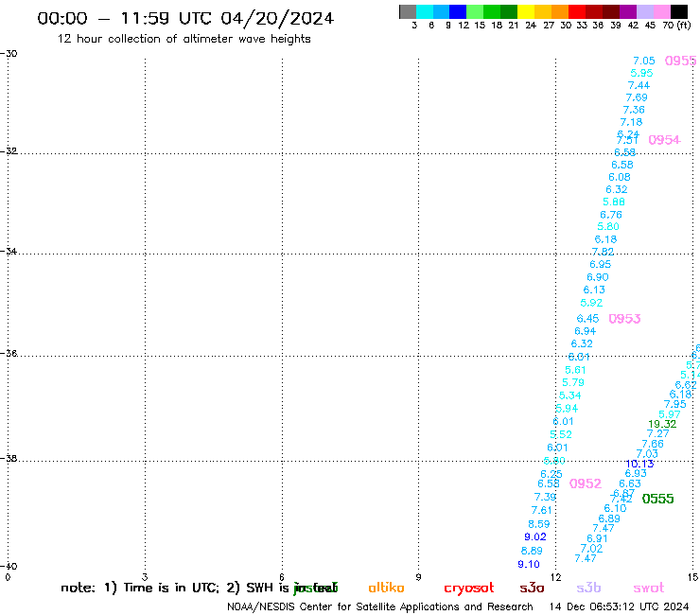Select the wave height value 8.59
The width and height of the screenshot is (700, 615).
539,524
